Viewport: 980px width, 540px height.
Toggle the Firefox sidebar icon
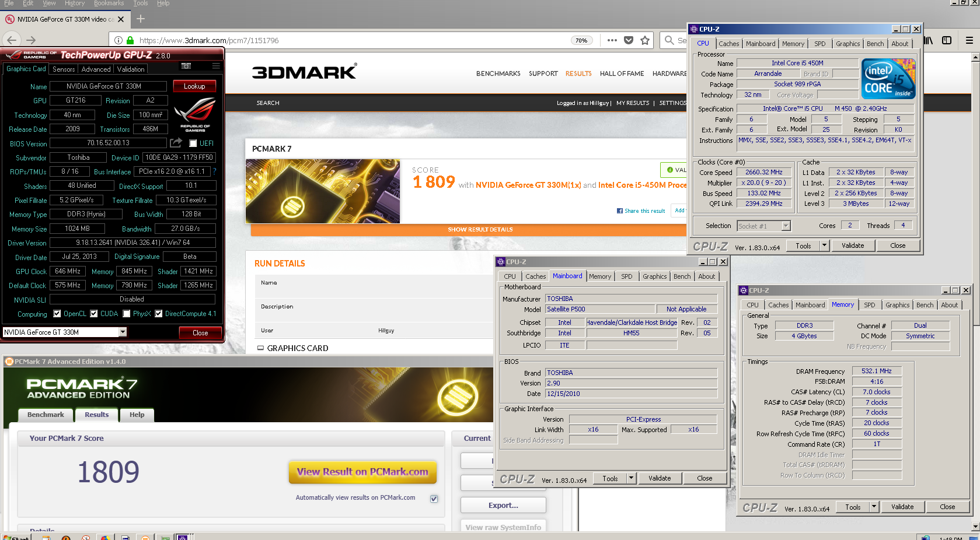pos(947,40)
